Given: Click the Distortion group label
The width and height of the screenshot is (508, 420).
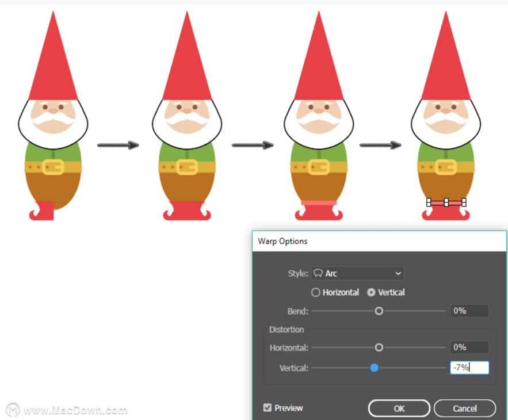Looking at the screenshot, I should (x=287, y=330).
